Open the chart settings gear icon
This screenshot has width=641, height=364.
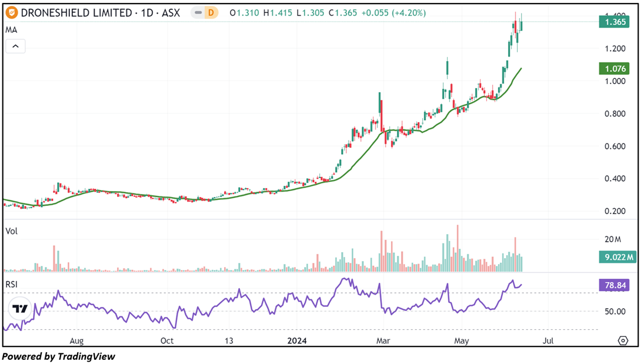pyautogui.click(x=623, y=340)
